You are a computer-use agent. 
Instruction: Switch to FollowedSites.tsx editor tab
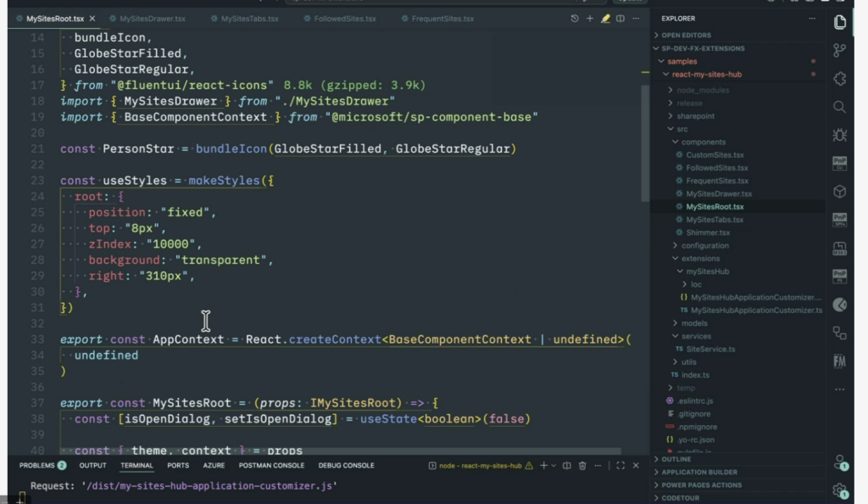345,19
